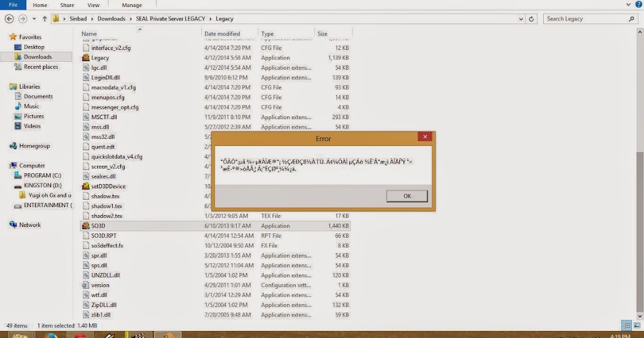Viewport: 644px width, 338px height.
Task: Select the lgc.dll file icon
Action: coord(86,68)
